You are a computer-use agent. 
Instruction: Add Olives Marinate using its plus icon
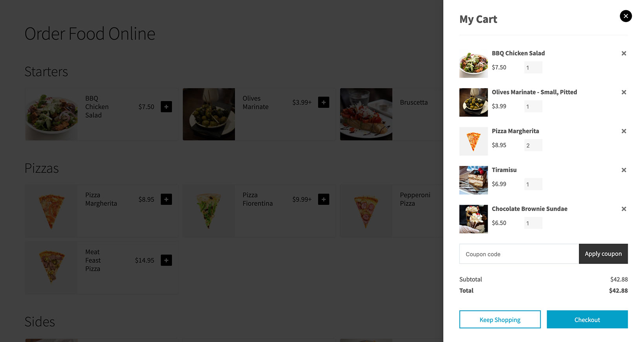coord(324,102)
